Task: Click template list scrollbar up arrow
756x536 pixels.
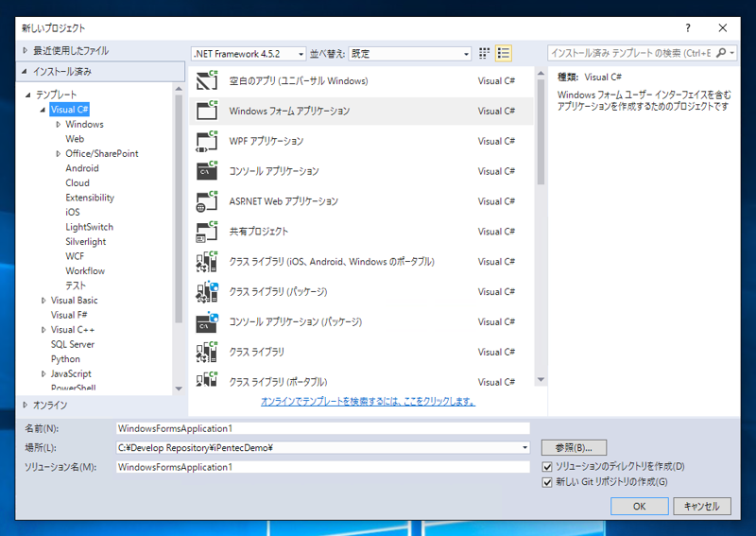Action: (541, 74)
